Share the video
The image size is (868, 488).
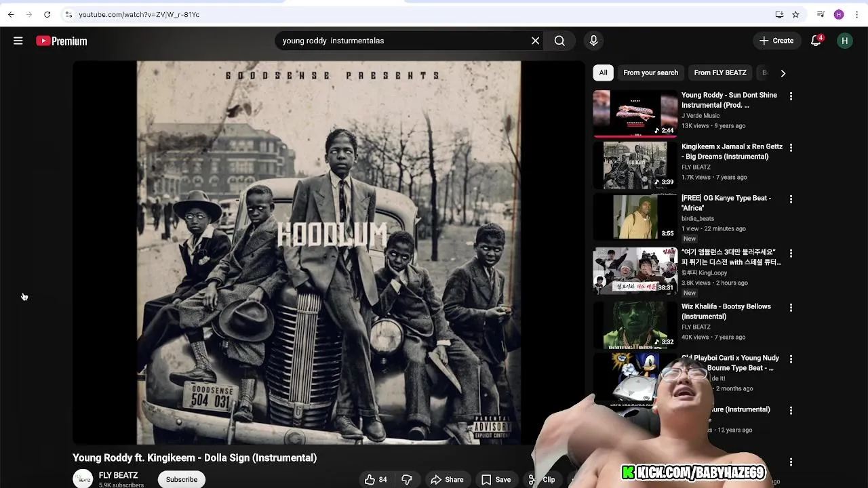(447, 479)
